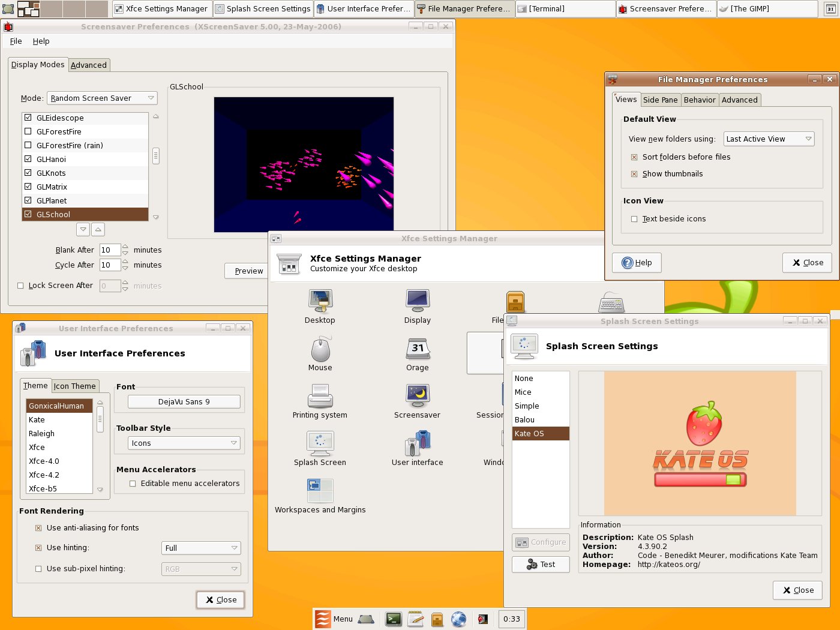This screenshot has width=840, height=630.
Task: Close the File Manager Preferences dialog
Action: click(x=807, y=263)
